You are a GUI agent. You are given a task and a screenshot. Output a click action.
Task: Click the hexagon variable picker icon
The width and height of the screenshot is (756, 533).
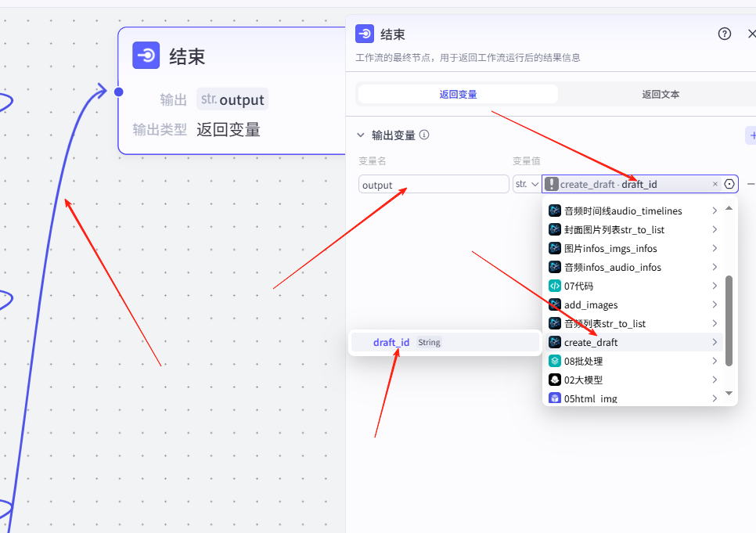pyautogui.click(x=729, y=184)
